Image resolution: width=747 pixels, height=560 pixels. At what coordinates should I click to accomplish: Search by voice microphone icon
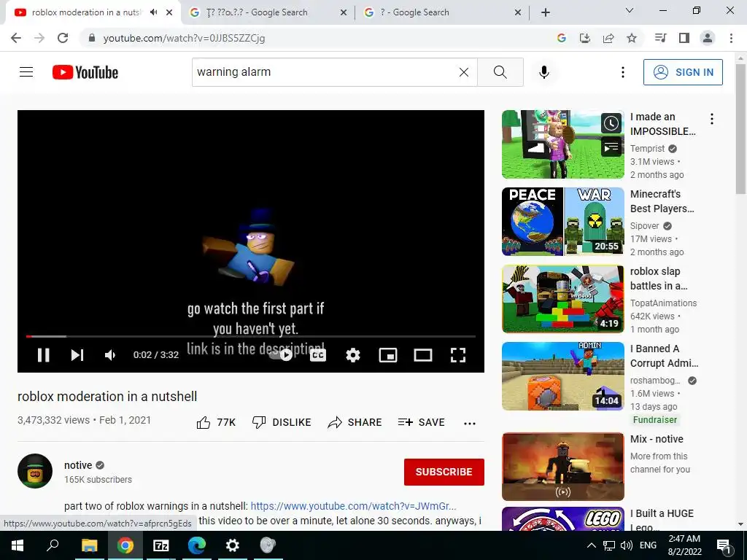544,72
